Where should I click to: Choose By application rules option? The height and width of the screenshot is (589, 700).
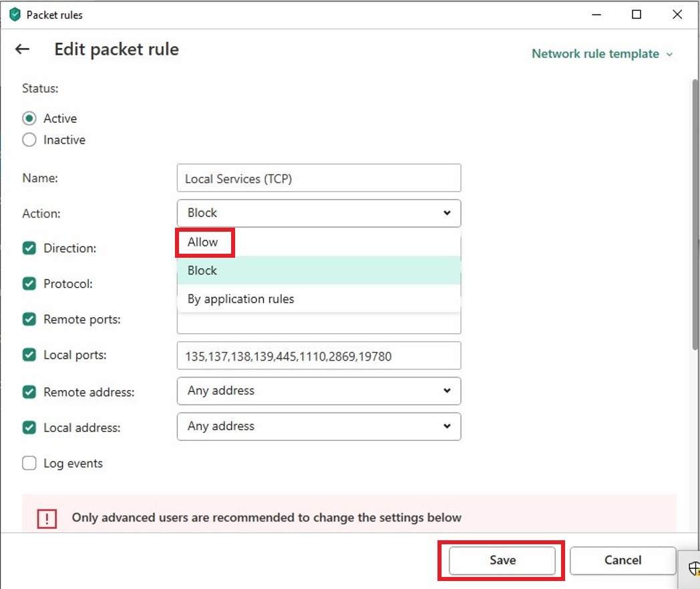click(240, 299)
